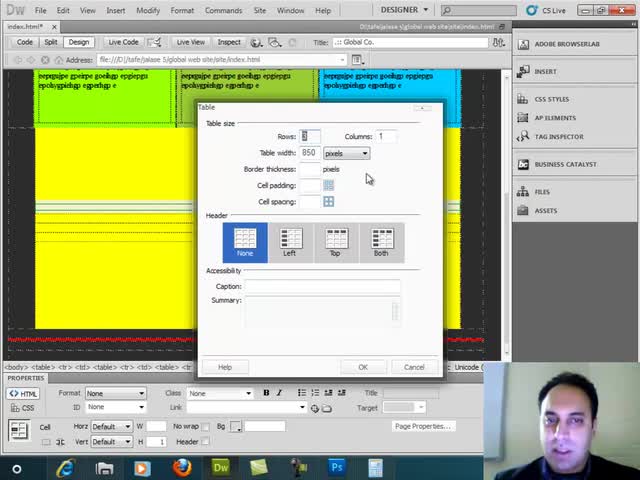Click the Point to File link icon
The image size is (640, 480).
(314, 408)
